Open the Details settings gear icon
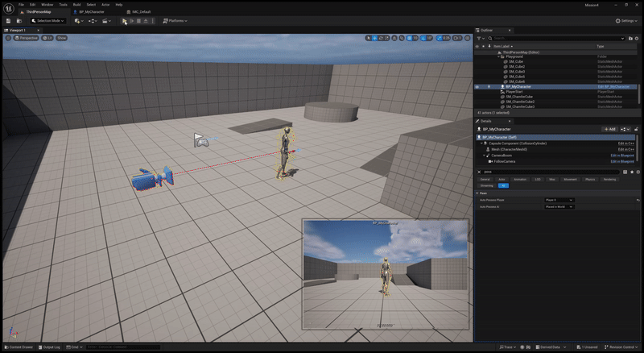The width and height of the screenshot is (644, 353). 638,172
